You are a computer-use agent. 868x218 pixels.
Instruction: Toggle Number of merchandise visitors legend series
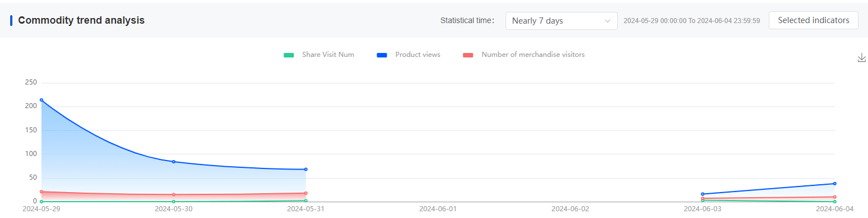[524, 55]
